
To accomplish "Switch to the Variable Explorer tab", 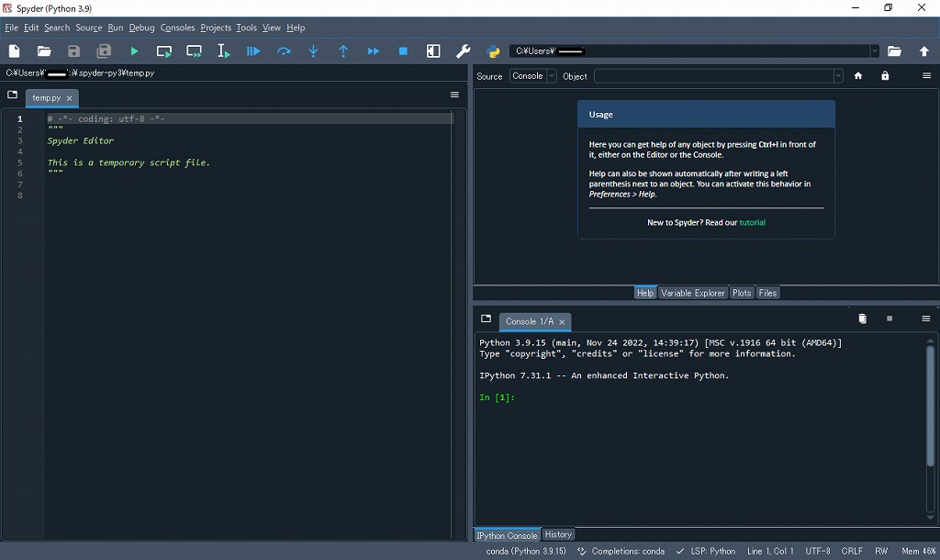I will pos(692,293).
